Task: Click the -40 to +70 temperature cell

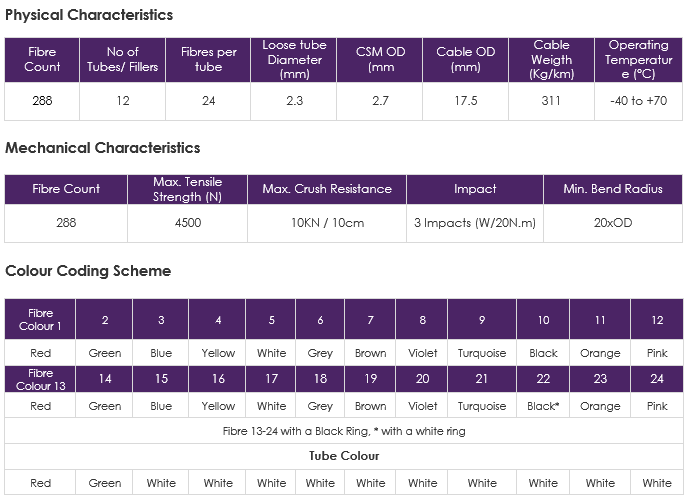Action: click(638, 101)
